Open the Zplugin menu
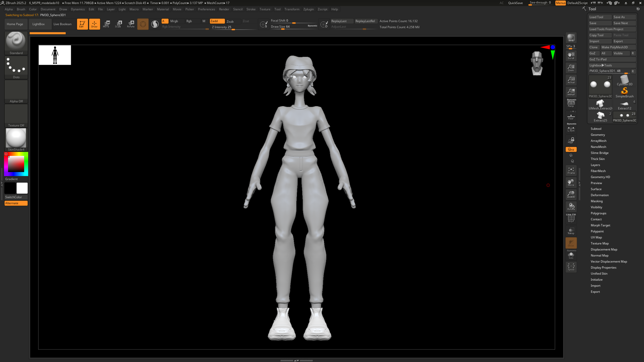Screen dimensions: 644x362 308,9
